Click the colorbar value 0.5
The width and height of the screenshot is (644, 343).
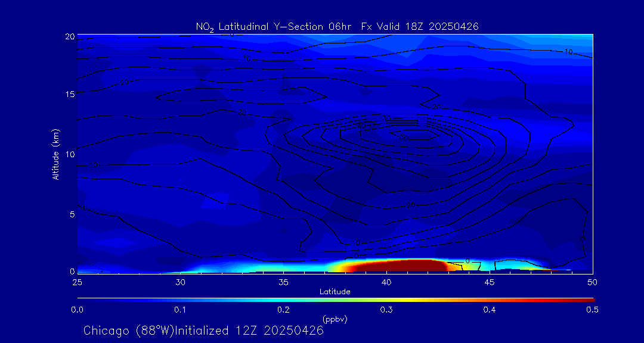pos(592,310)
